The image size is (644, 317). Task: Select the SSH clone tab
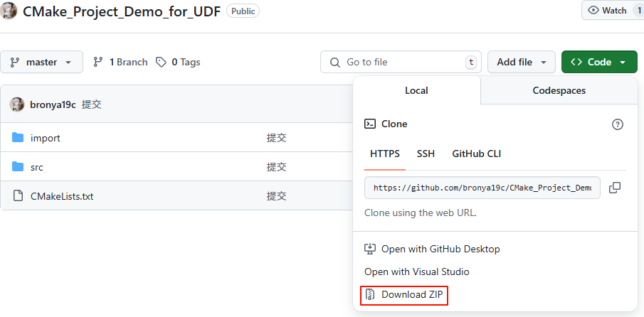[x=426, y=154]
